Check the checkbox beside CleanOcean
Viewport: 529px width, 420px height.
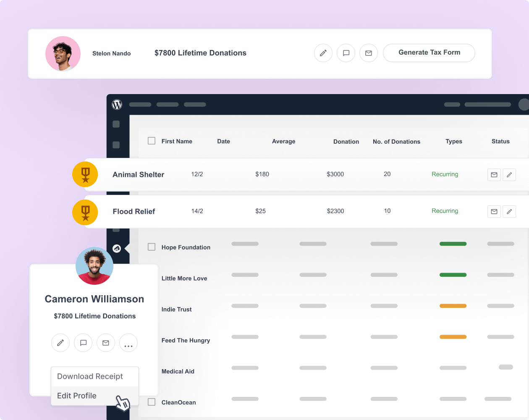[x=151, y=402]
